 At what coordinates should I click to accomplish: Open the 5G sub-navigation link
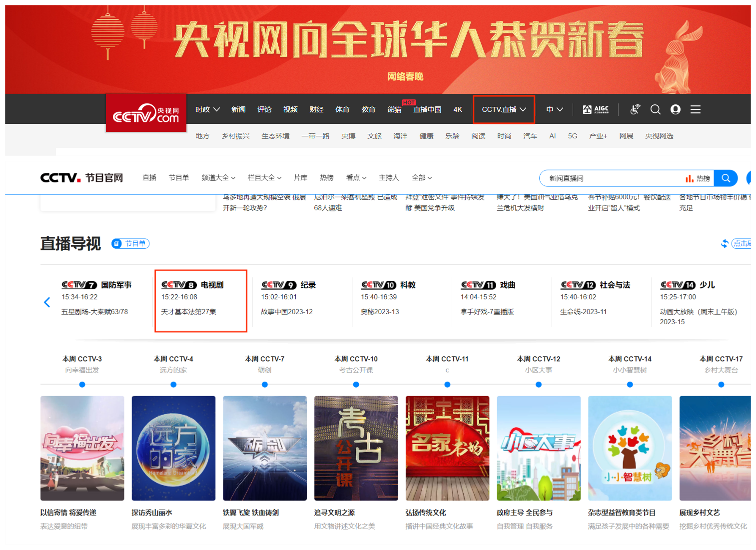(x=573, y=136)
